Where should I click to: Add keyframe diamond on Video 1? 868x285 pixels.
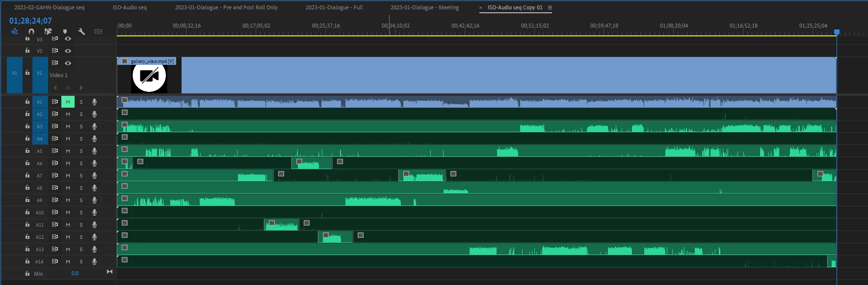[68, 87]
